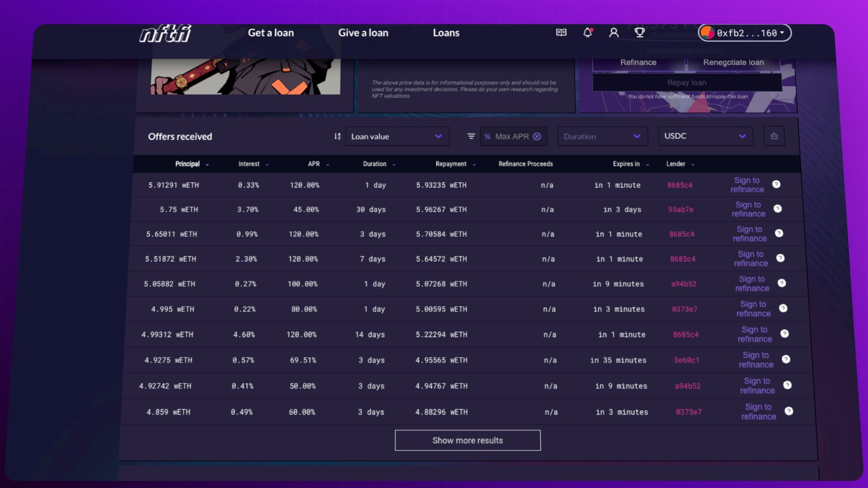Sort offers by Lender column

coord(680,164)
